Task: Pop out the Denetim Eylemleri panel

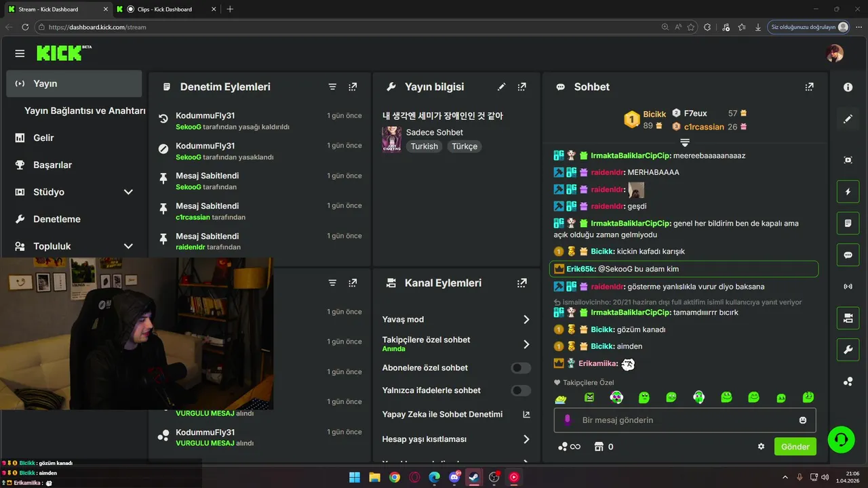Action: (x=353, y=87)
